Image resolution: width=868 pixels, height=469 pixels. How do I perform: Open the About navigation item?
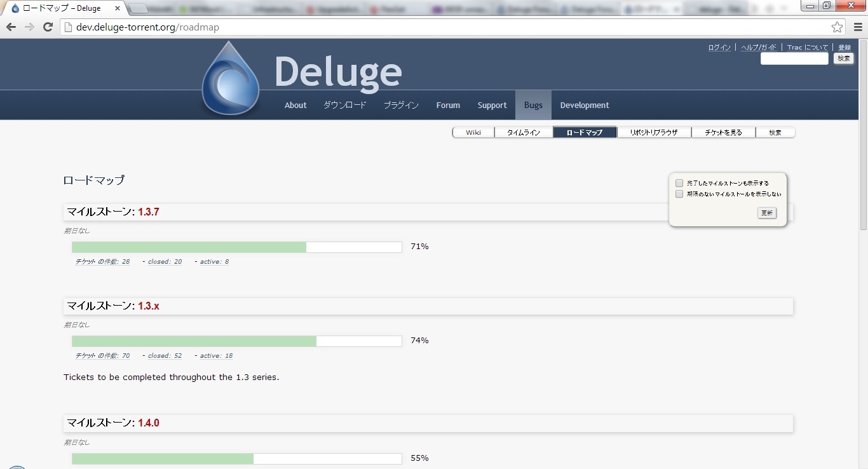295,105
